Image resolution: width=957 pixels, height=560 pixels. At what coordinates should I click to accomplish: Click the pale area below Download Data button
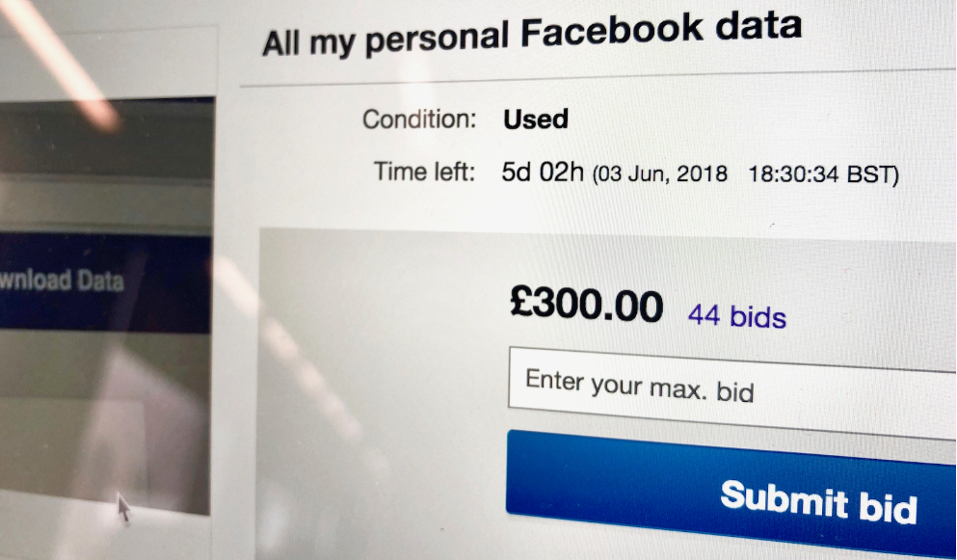pyautogui.click(x=104, y=421)
